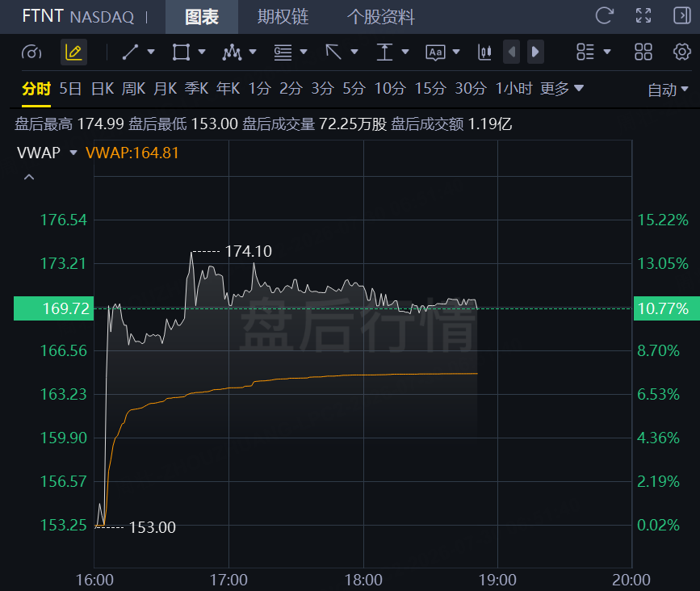Screen dimensions: 700x591
Task: Open chart settings gear icon
Action: pos(681,52)
